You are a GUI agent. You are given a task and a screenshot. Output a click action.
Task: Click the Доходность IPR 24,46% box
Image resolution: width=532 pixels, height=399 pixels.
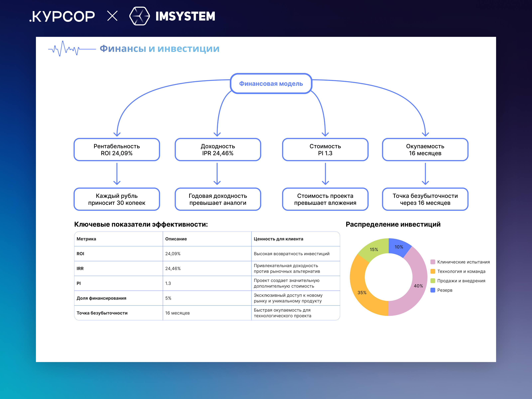218,150
